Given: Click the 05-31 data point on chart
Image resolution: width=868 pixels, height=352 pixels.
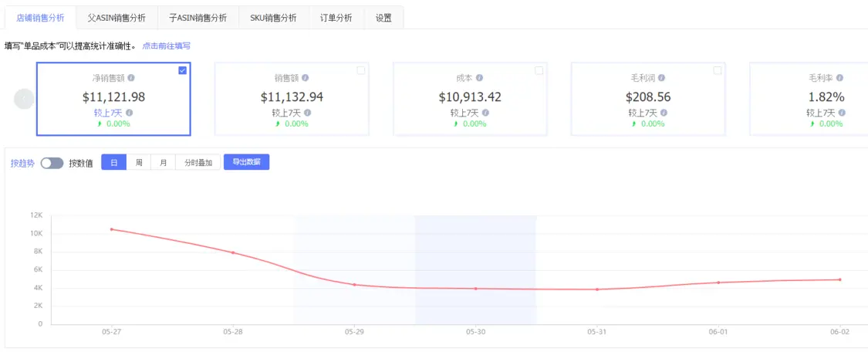Looking at the screenshot, I should [x=596, y=289].
